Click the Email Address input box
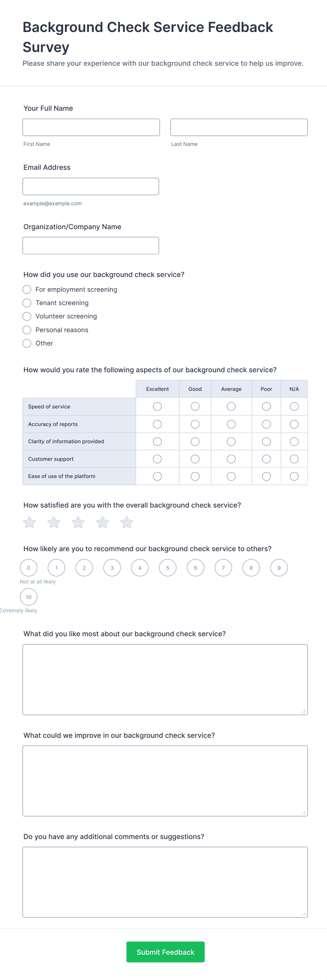Screen dimensions: 327x980 tap(91, 186)
